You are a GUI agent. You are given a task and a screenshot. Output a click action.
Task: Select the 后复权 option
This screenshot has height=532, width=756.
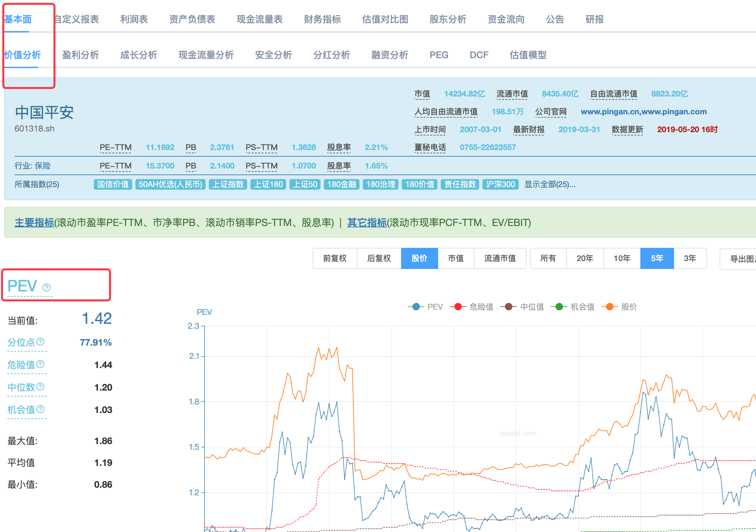pos(379,258)
